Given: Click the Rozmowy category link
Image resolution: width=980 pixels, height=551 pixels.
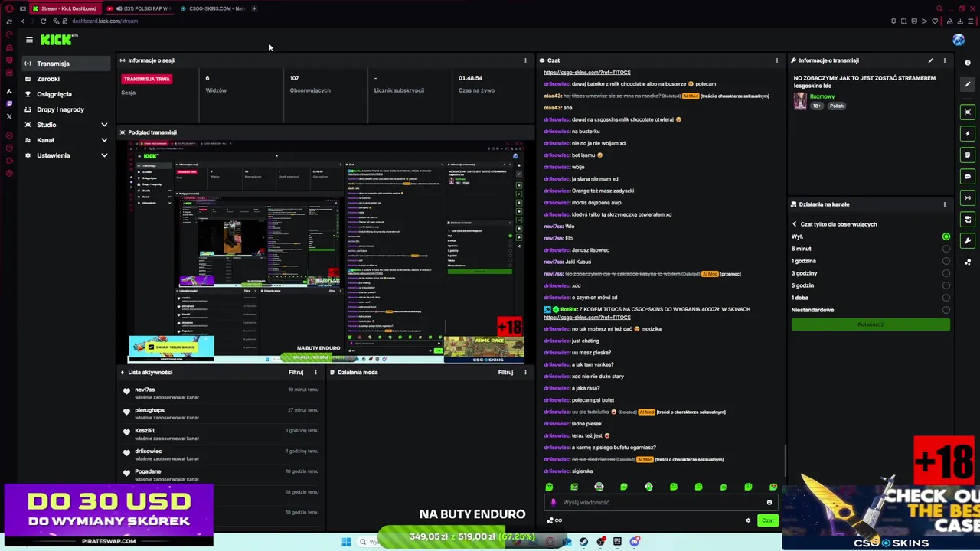Looking at the screenshot, I should (x=822, y=96).
